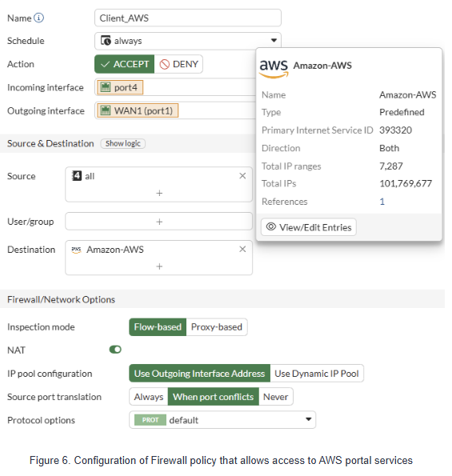Set source port translation to Never

click(276, 397)
